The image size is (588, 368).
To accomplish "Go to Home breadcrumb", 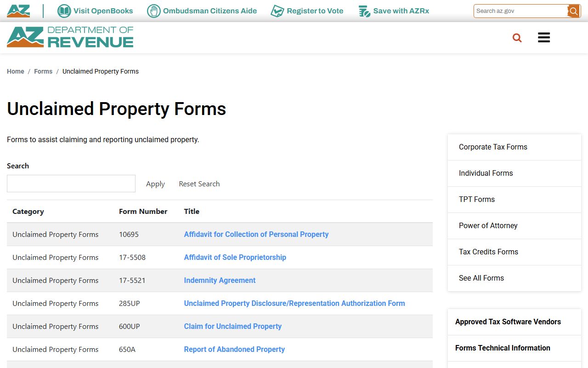I will click(x=16, y=71).
